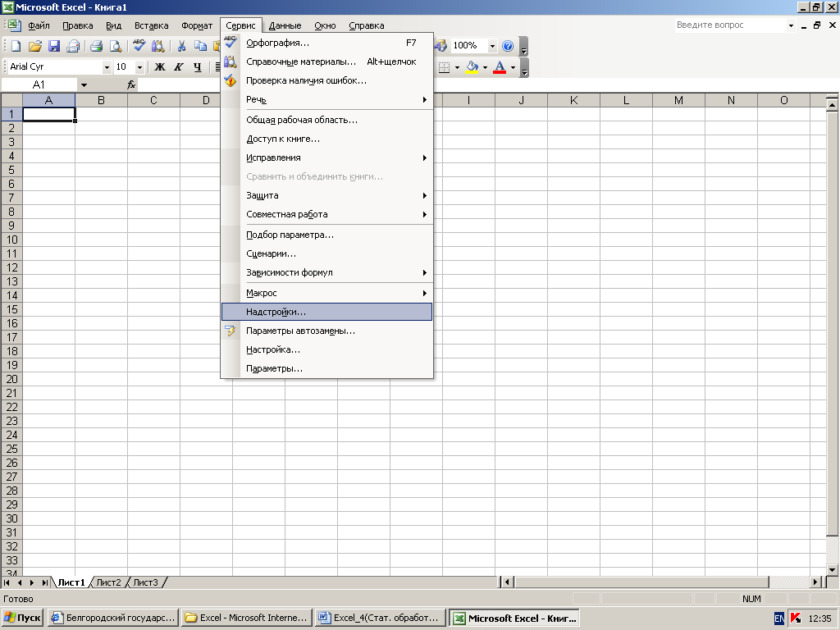Viewport: 840px width, 630px height.
Task: Run spelling check from the toolbar icon
Action: [139, 46]
